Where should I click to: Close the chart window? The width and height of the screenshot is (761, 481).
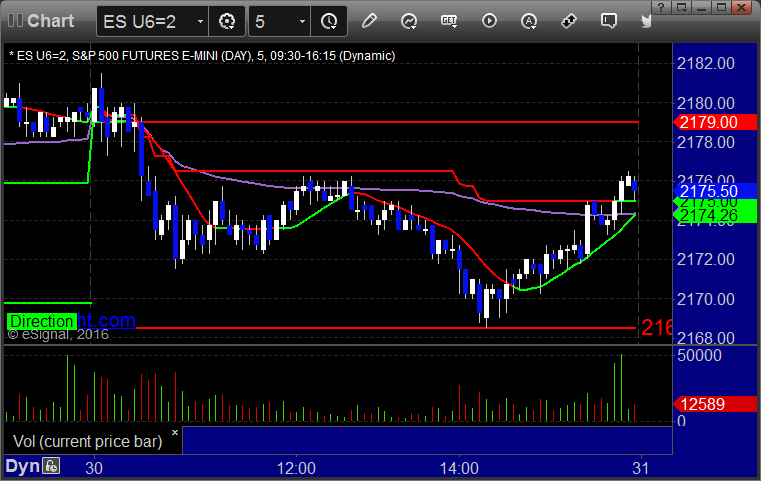(x=742, y=7)
